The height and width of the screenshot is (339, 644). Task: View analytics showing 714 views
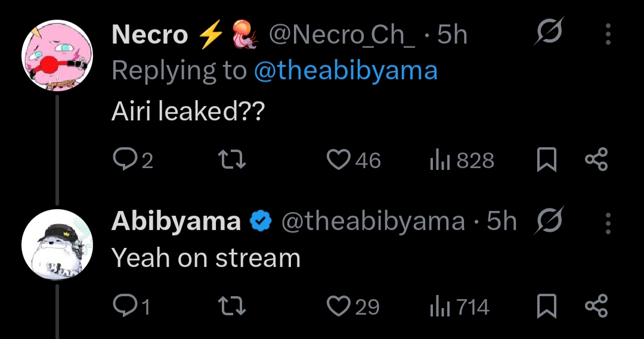(x=439, y=306)
